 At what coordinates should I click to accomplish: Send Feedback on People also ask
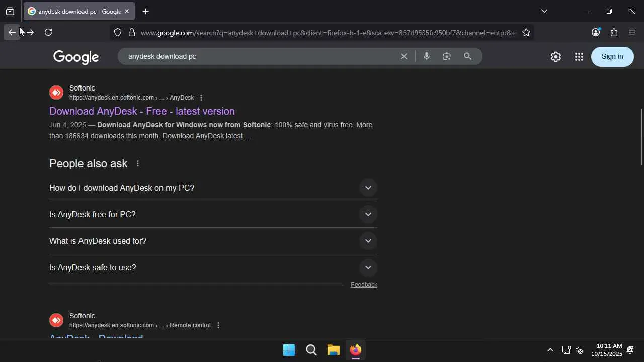(x=364, y=285)
